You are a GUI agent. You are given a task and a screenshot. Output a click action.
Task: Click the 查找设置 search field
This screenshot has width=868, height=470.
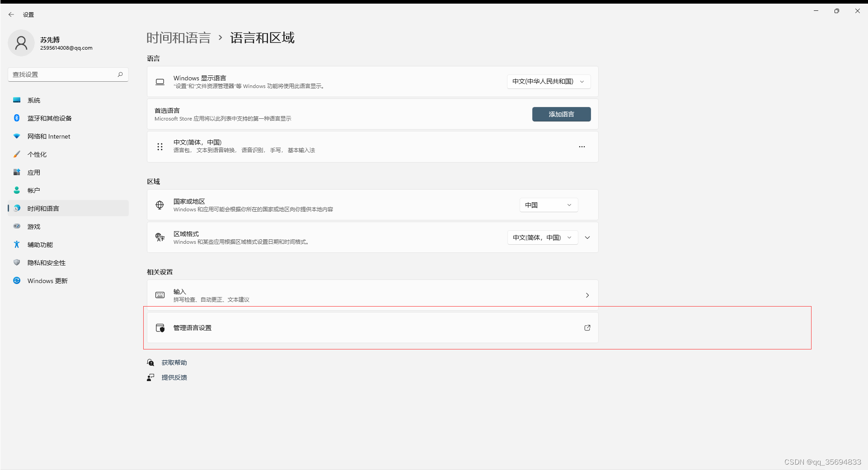68,74
